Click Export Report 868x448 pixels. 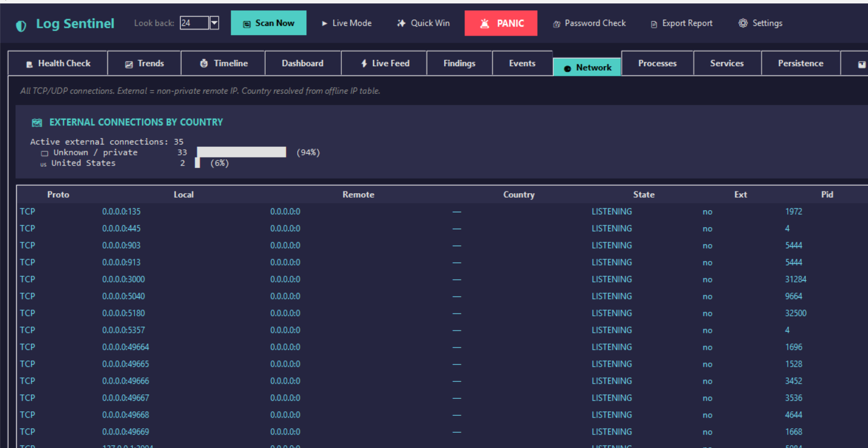(x=682, y=23)
